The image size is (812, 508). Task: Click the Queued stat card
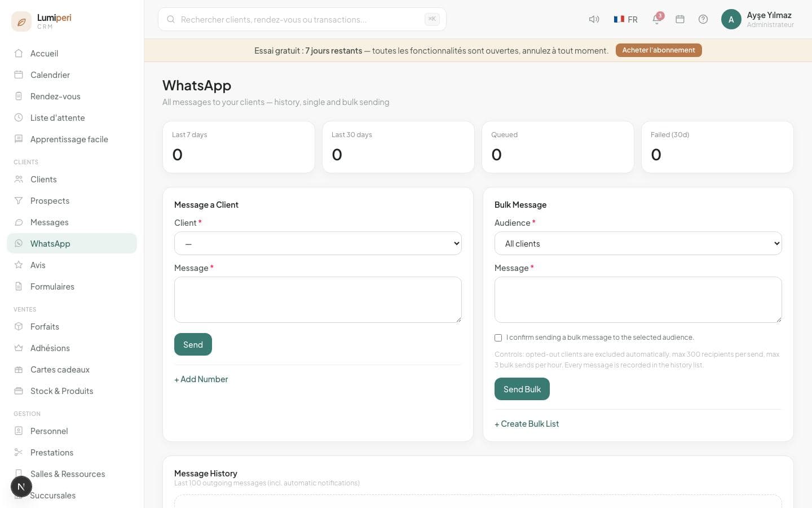pyautogui.click(x=558, y=147)
